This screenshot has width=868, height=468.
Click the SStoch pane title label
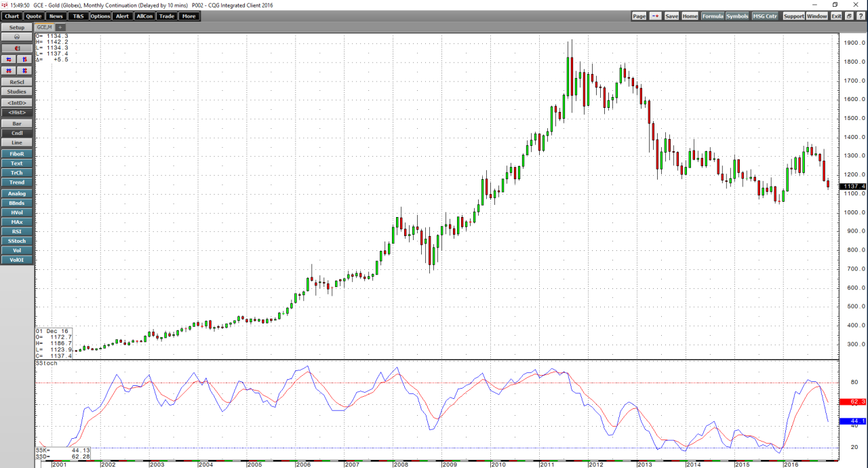tap(47, 364)
